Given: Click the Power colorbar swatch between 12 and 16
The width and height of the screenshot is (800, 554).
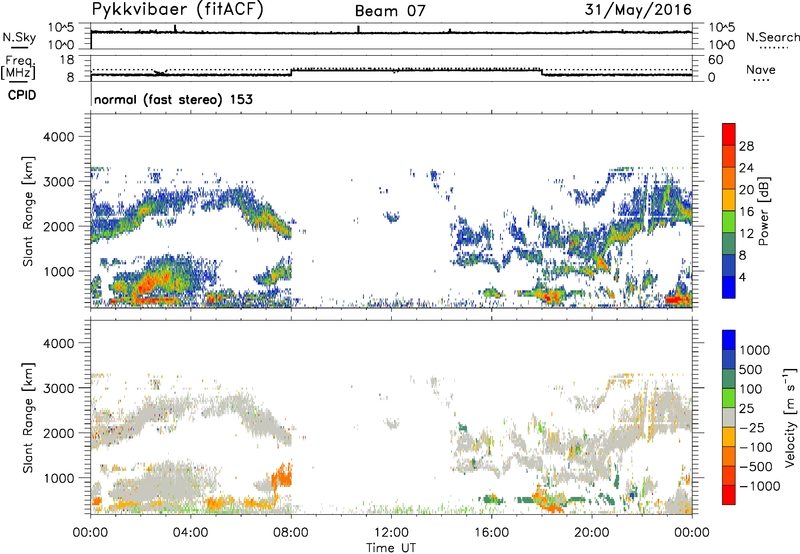Looking at the screenshot, I should 729,221.
